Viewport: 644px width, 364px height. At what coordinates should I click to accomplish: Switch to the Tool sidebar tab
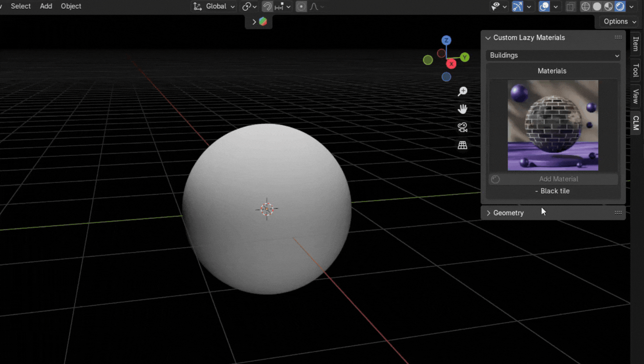click(x=636, y=70)
